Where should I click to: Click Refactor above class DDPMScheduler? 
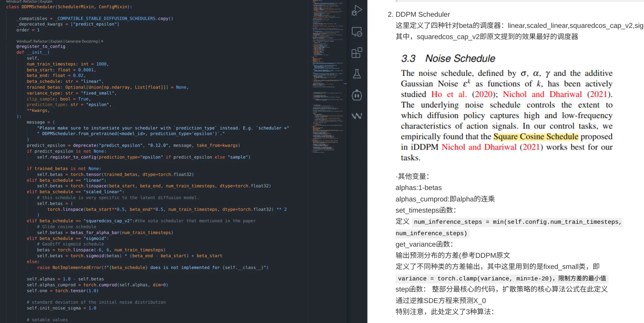pos(30,1)
